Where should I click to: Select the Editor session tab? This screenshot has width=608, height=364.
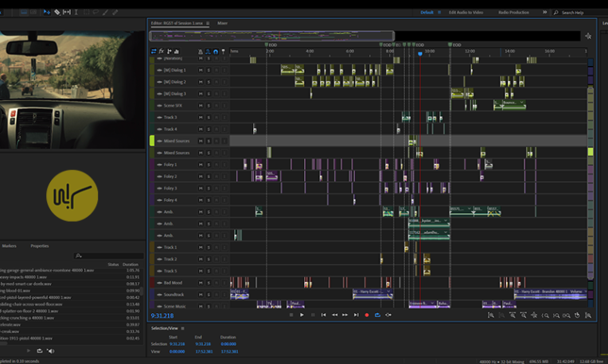tap(177, 23)
